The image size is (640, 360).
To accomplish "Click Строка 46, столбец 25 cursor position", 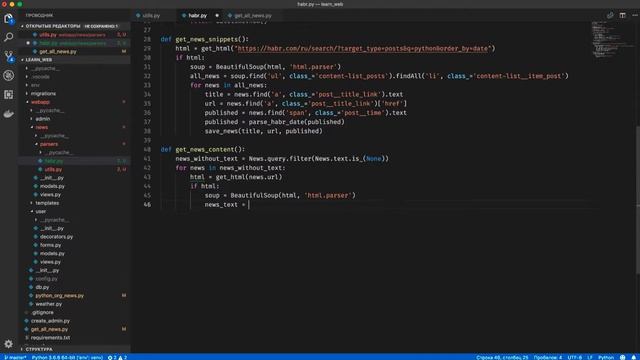I will 502,357.
